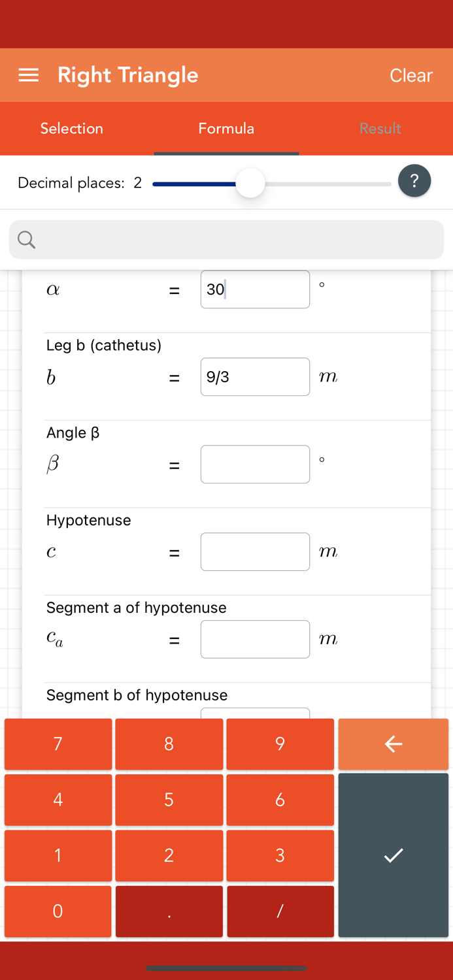Viewport: 453px width, 980px height.
Task: Clear all entered values
Action: point(411,74)
